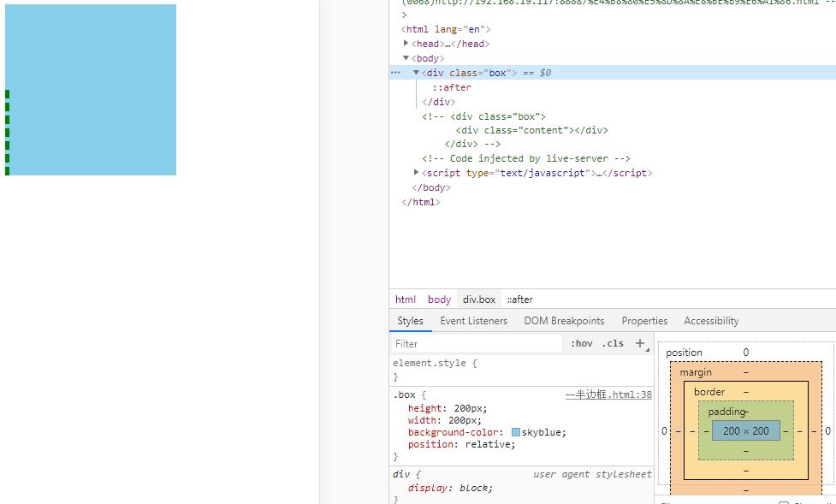Collapse the body element node

[x=406, y=57]
